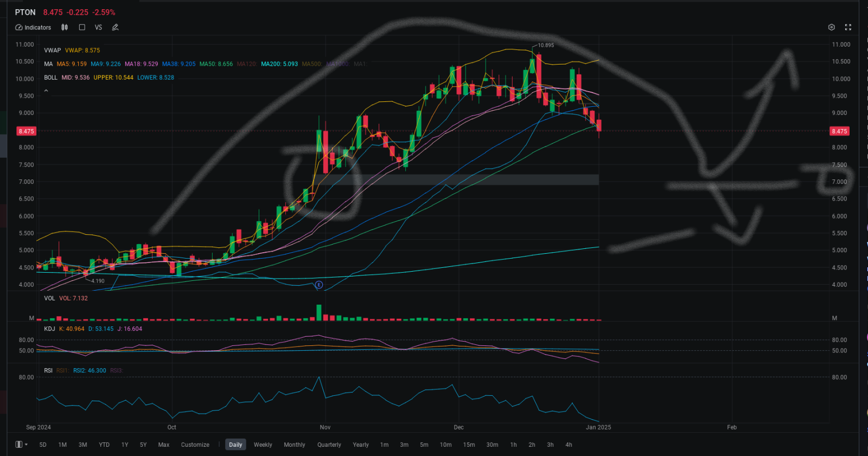
Task: Switch to the 3m interval
Action: click(x=404, y=445)
